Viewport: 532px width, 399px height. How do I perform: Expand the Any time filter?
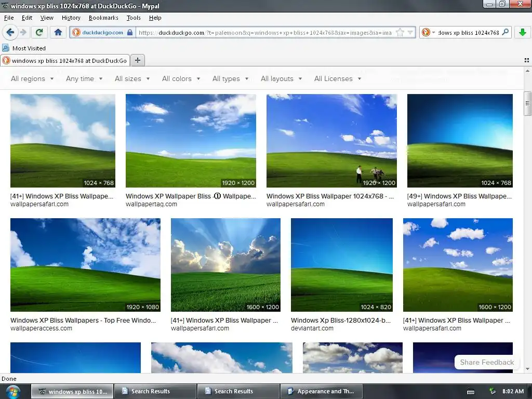[84, 79]
